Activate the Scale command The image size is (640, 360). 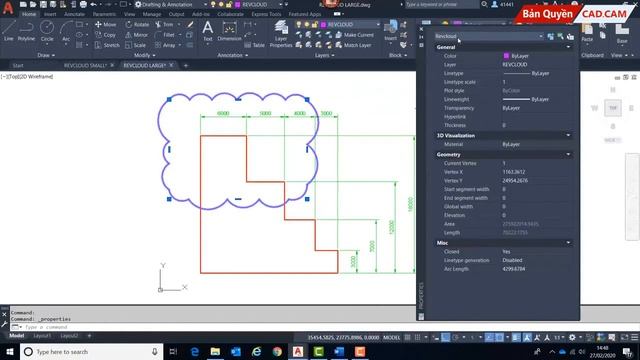coord(136,45)
